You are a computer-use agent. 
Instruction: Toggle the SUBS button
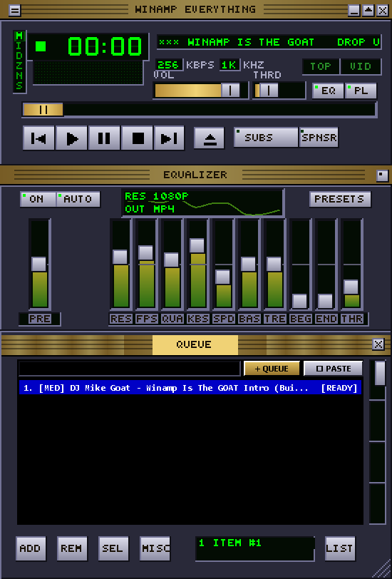tap(266, 138)
